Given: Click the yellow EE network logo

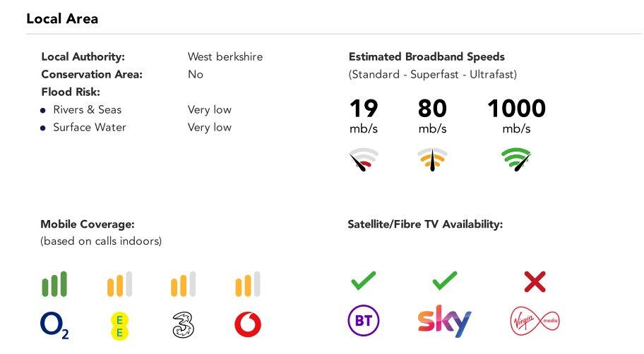Looking at the screenshot, I should (x=119, y=326).
